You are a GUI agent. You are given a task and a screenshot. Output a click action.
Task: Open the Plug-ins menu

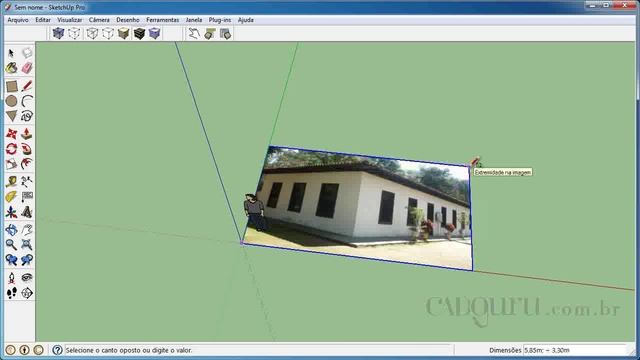pos(220,20)
